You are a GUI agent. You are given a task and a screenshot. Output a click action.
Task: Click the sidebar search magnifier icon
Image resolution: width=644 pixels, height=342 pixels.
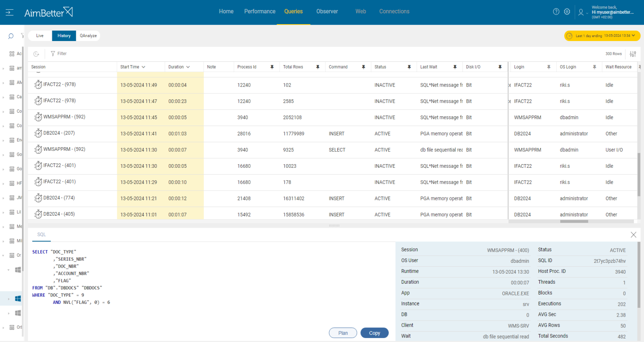[x=11, y=36]
